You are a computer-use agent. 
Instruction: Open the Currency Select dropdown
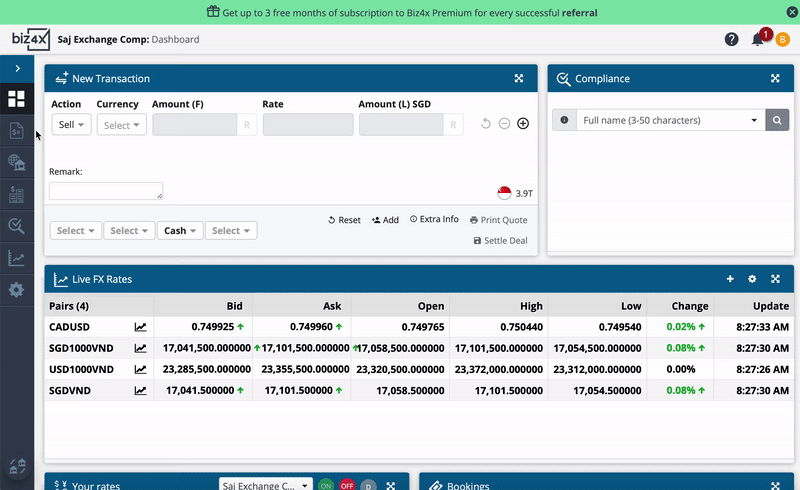[121, 125]
